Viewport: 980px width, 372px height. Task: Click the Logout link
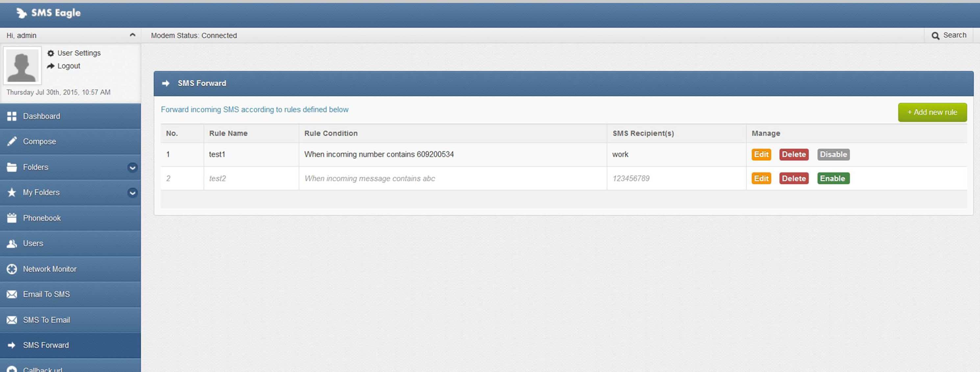coord(68,66)
